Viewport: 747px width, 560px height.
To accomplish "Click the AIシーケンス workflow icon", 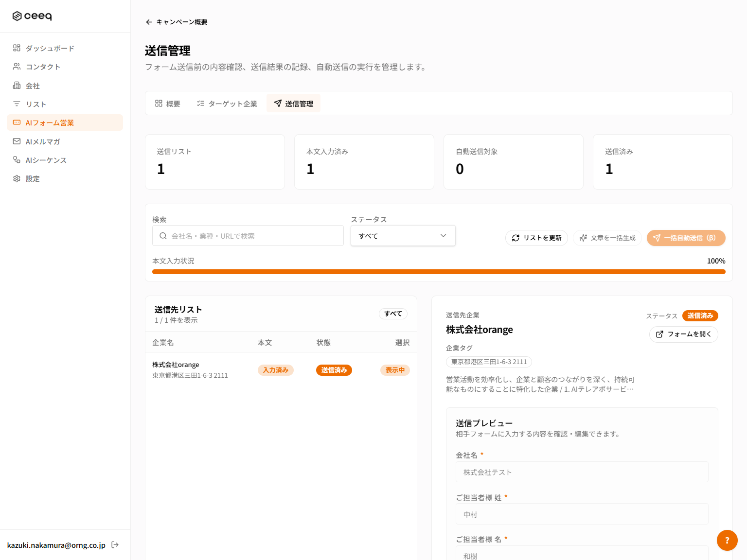I will (17, 159).
